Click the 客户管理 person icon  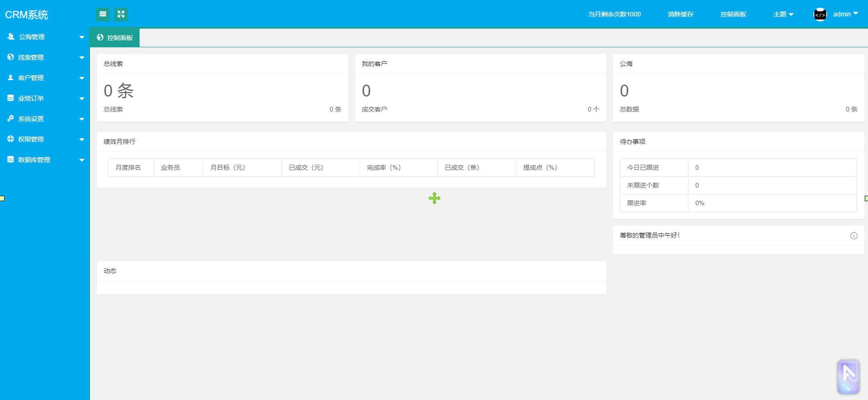10,77
